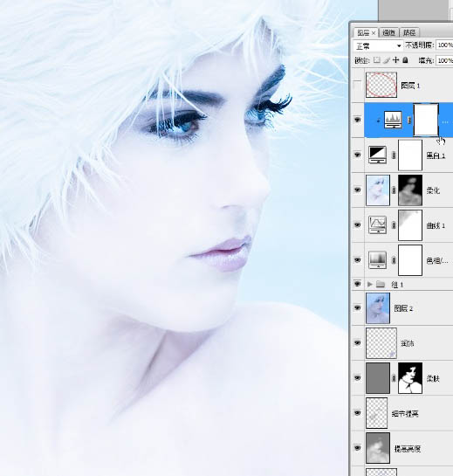Click the link icon on 柔肤 layer

click(x=394, y=378)
